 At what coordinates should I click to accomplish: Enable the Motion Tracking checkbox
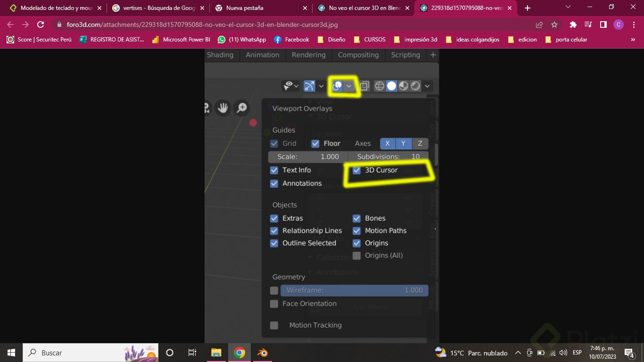pos(274,325)
